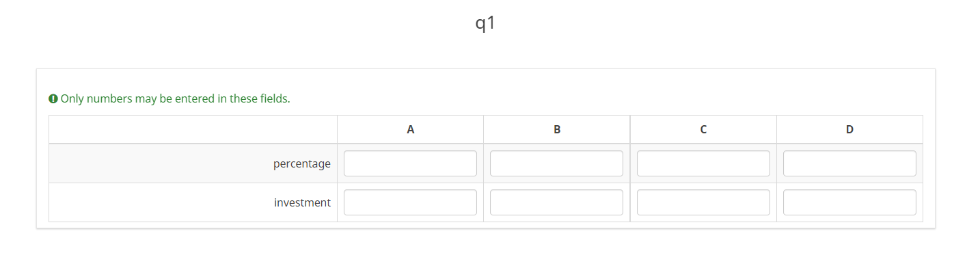
Task: Click the empty top-left table header cell
Action: pyautogui.click(x=193, y=129)
